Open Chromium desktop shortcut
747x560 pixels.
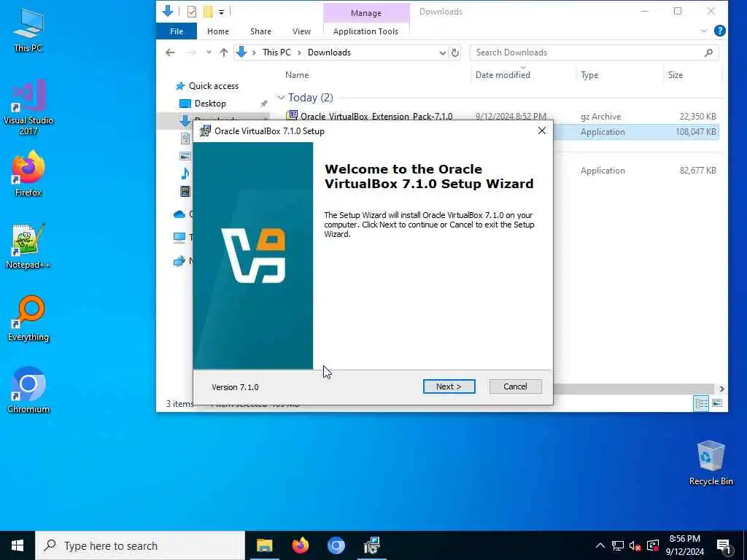(28, 391)
